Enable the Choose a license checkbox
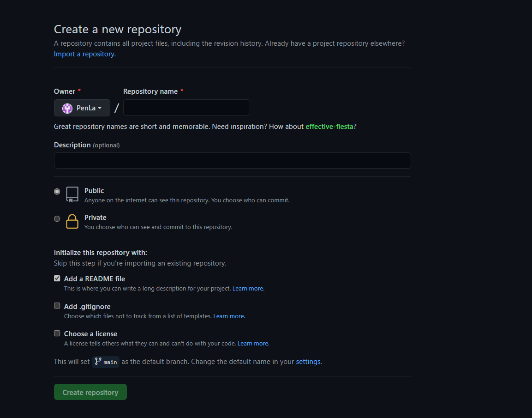The width and height of the screenshot is (532, 418). click(57, 333)
